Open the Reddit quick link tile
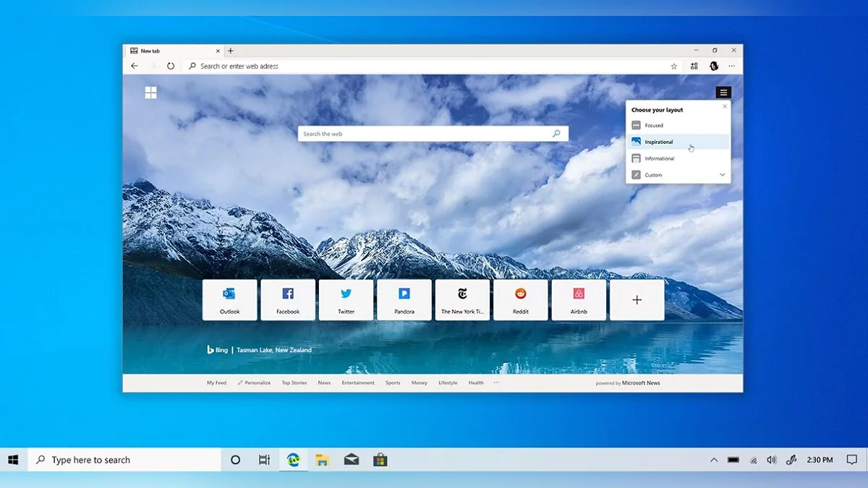Viewport: 868px width, 488px height. pos(521,299)
